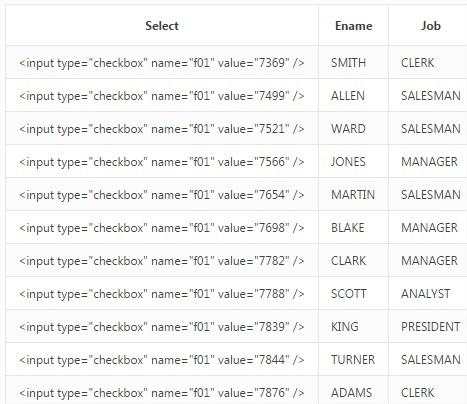This screenshot has height=404, width=467.
Task: Select the checkbox markup cell with value 7369
Action: [x=162, y=62]
